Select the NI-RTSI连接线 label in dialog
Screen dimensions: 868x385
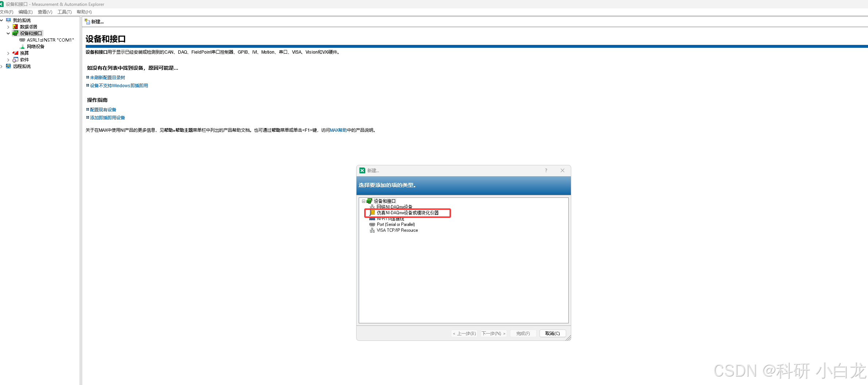tap(390, 219)
